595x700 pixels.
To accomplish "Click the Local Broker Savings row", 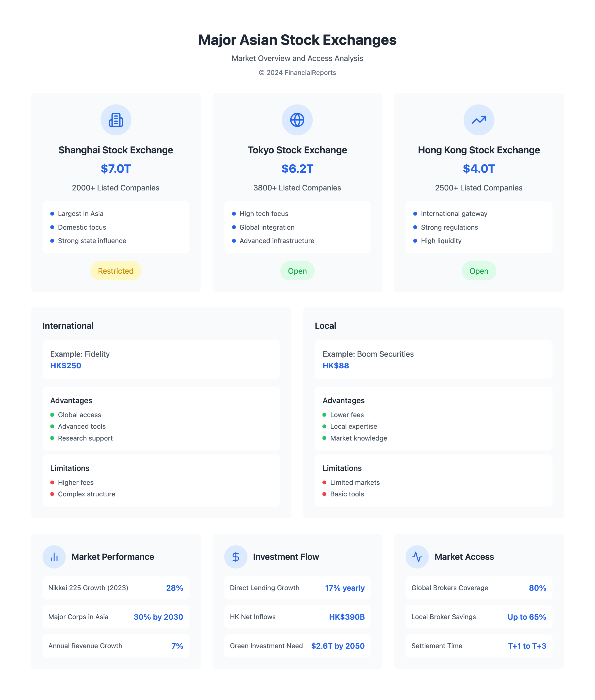I will (x=479, y=617).
